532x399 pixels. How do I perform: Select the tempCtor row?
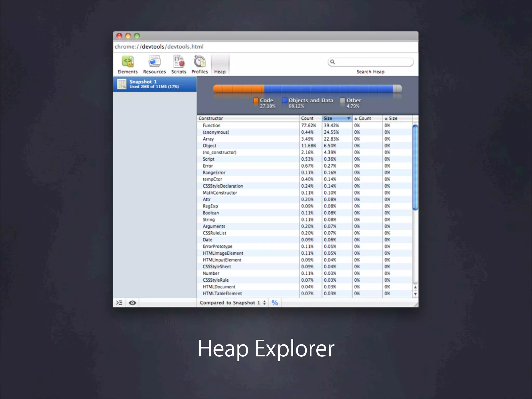304,179
